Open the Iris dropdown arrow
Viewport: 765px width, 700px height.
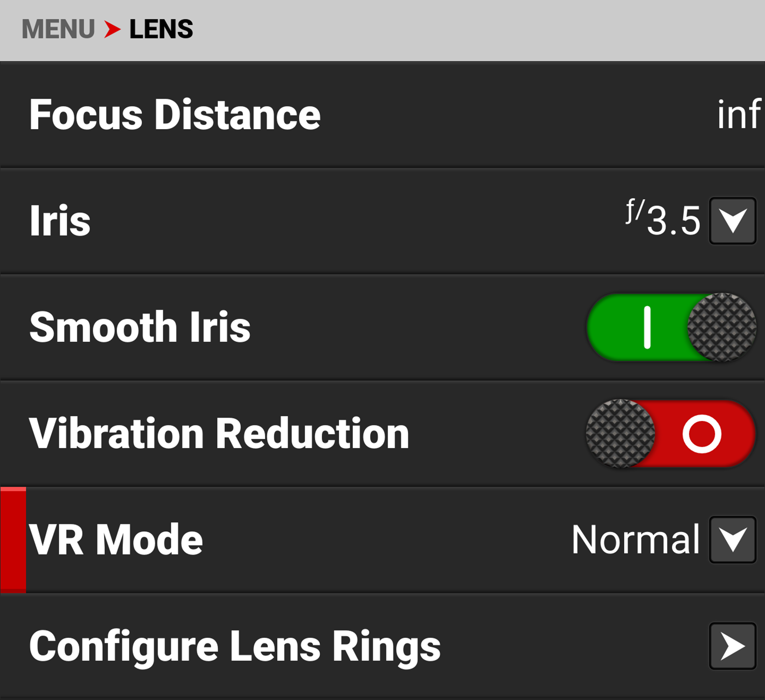pyautogui.click(x=732, y=221)
